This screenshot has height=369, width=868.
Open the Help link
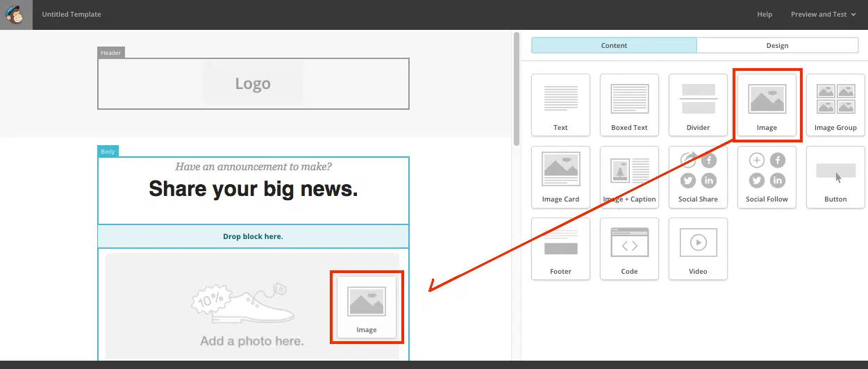coord(764,15)
